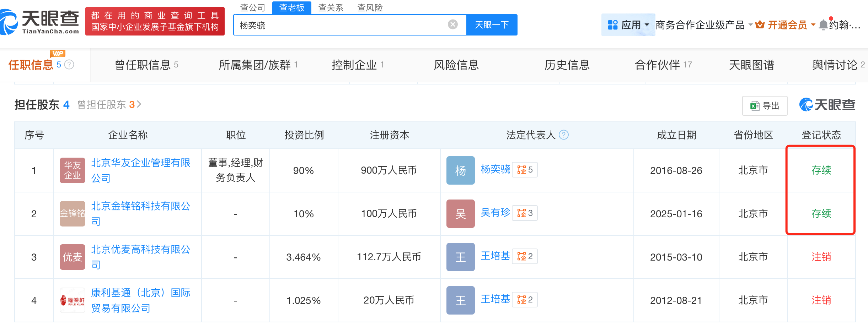Open the notification bell icon

pos(823,25)
